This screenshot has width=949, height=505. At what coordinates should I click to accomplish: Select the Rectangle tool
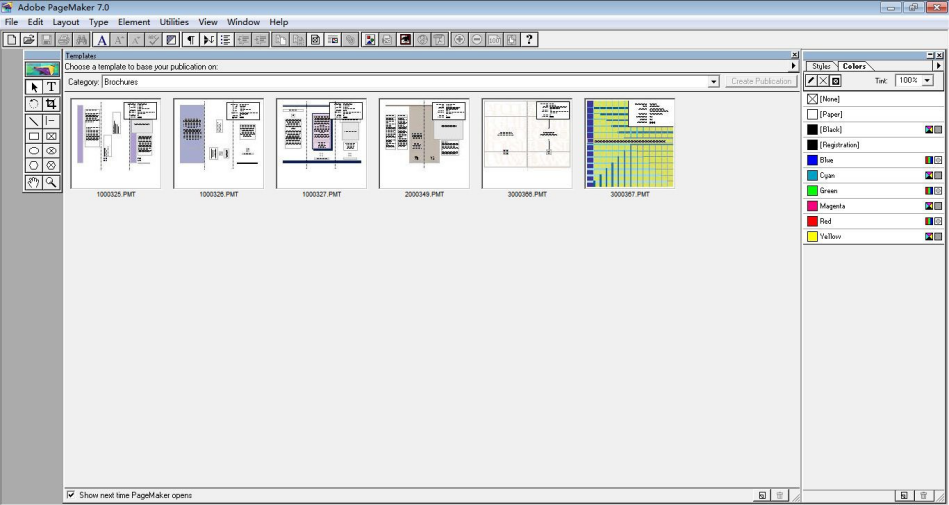click(34, 136)
